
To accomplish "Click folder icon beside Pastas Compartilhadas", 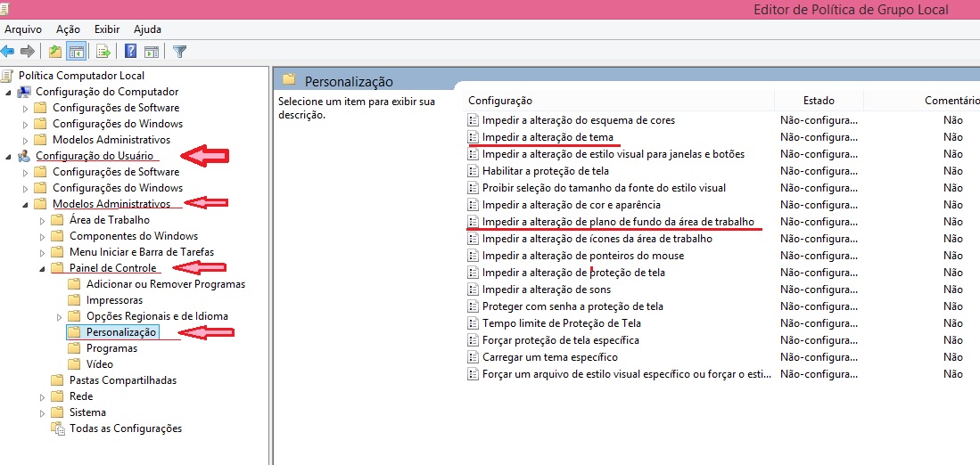I will point(57,380).
